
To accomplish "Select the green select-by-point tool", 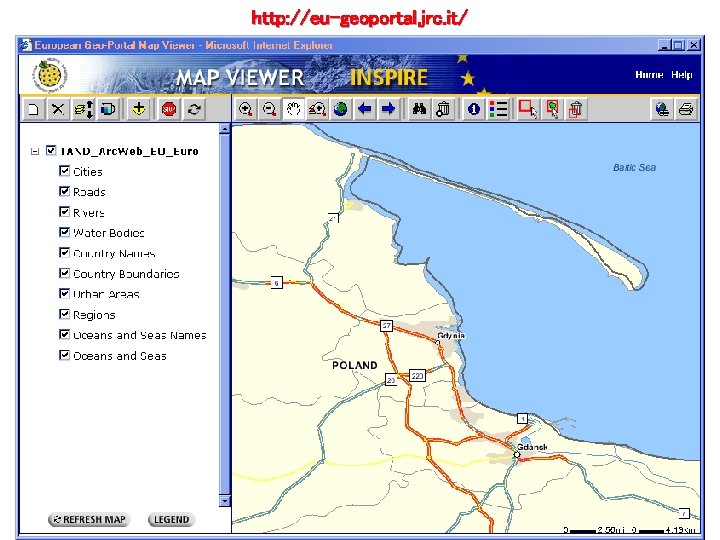I will click(x=552, y=109).
